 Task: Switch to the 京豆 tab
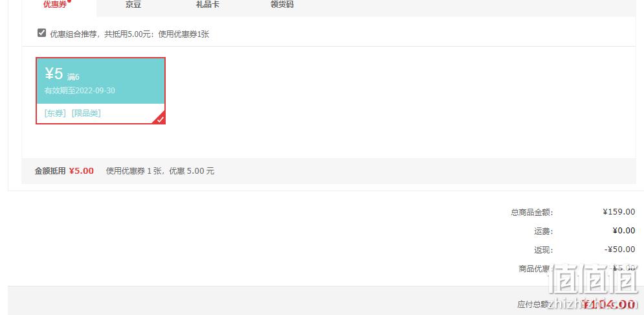click(x=133, y=5)
